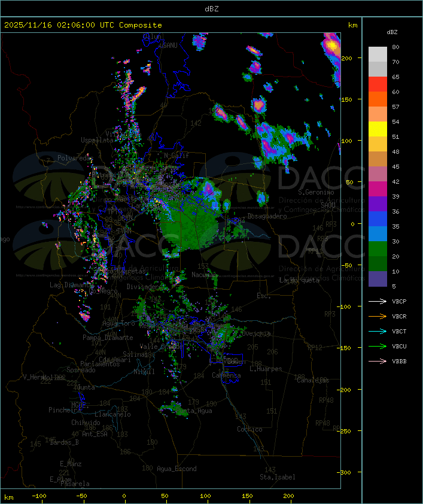
Task: Click the green VBCU arrow icon
Action: [x=378, y=346]
